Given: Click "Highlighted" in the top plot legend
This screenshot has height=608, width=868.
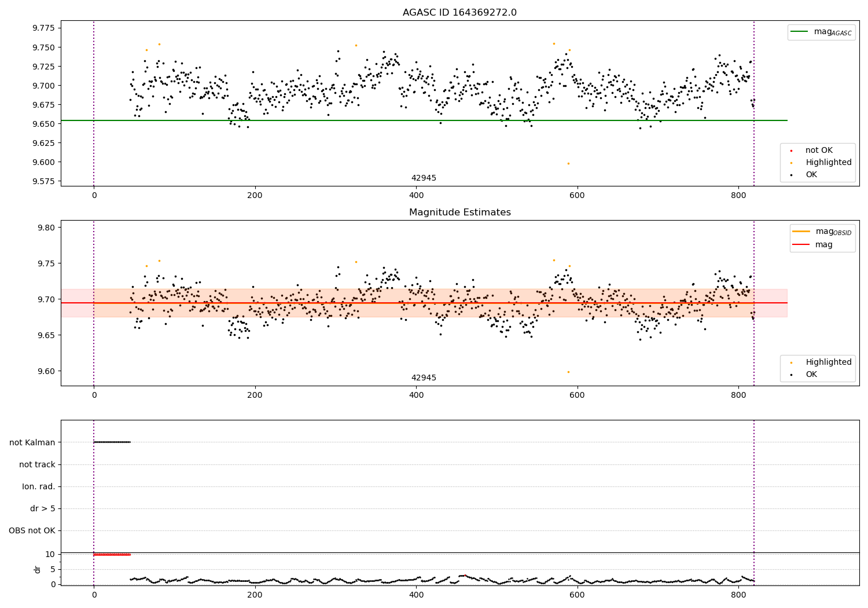Looking at the screenshot, I should pos(829,163).
